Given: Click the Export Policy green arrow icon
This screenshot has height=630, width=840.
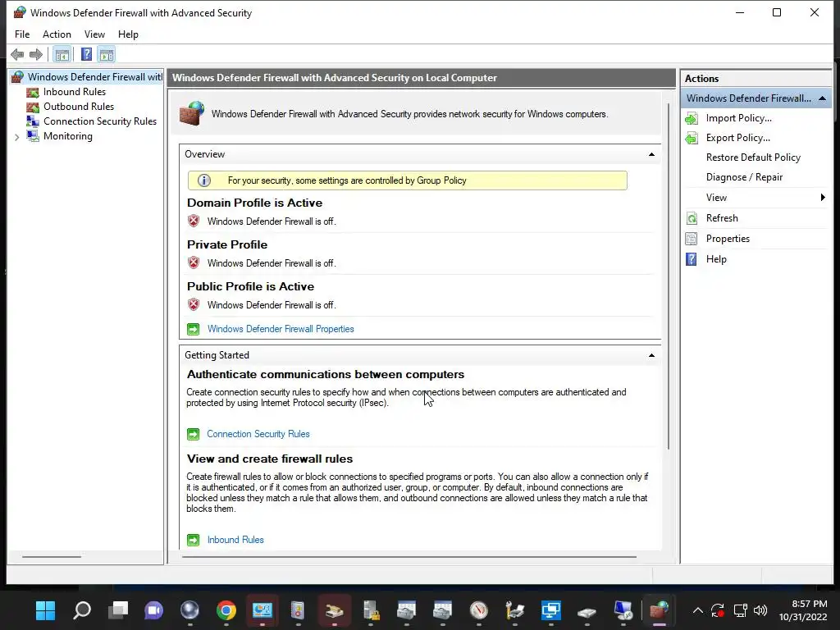Looking at the screenshot, I should point(692,138).
